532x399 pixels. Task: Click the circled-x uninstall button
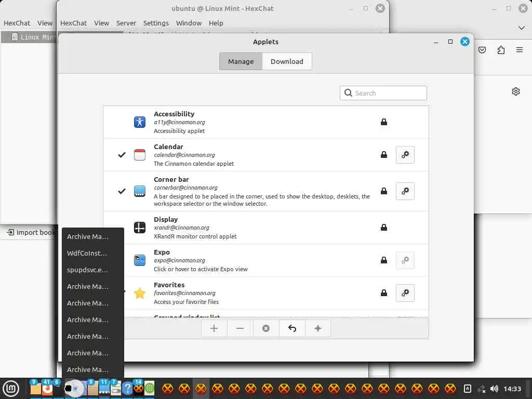(266, 328)
